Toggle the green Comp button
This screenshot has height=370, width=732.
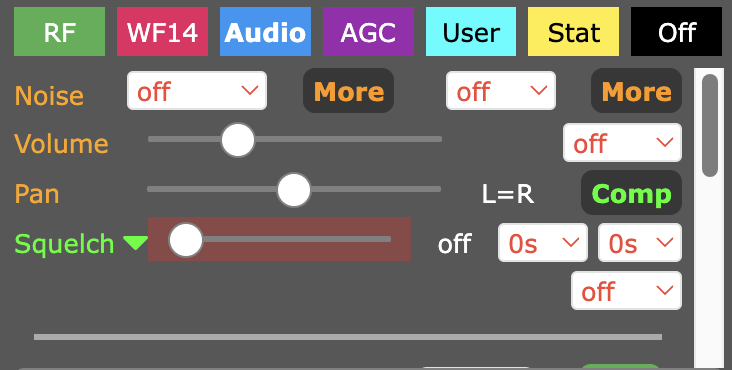coord(632,193)
